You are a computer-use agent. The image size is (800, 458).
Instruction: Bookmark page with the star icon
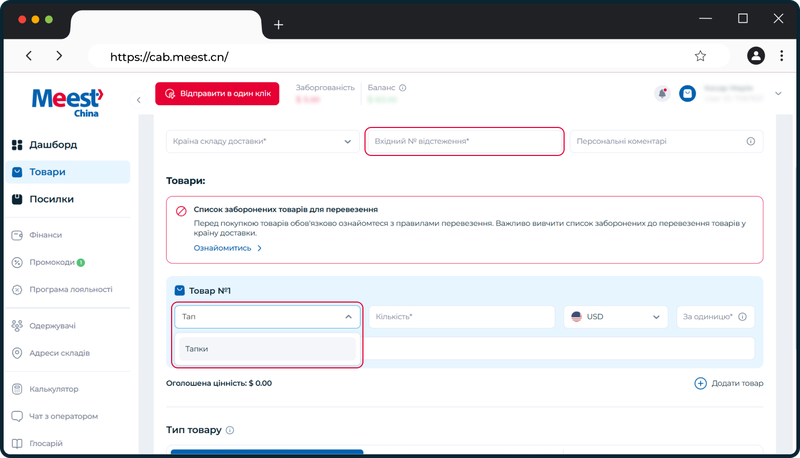(700, 56)
